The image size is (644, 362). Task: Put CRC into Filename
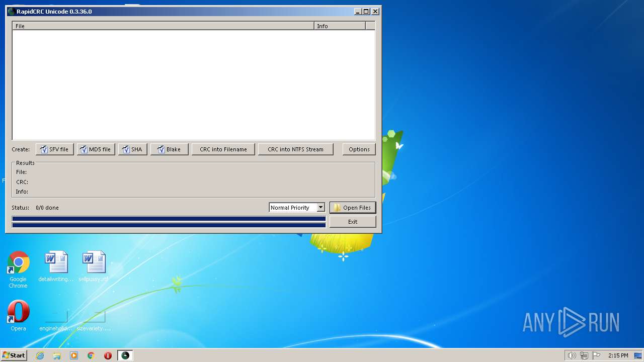coord(223,149)
